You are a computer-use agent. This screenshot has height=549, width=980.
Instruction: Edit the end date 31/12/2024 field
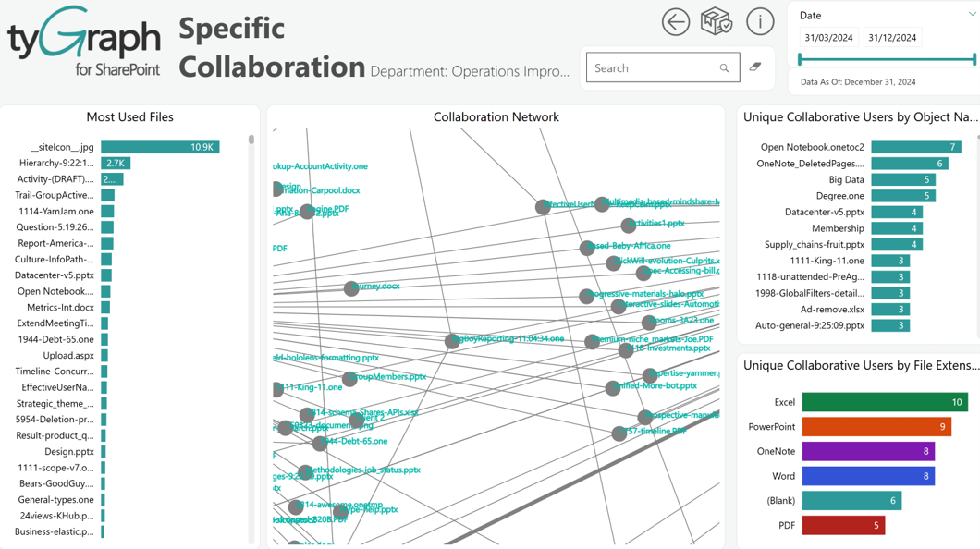pos(892,38)
